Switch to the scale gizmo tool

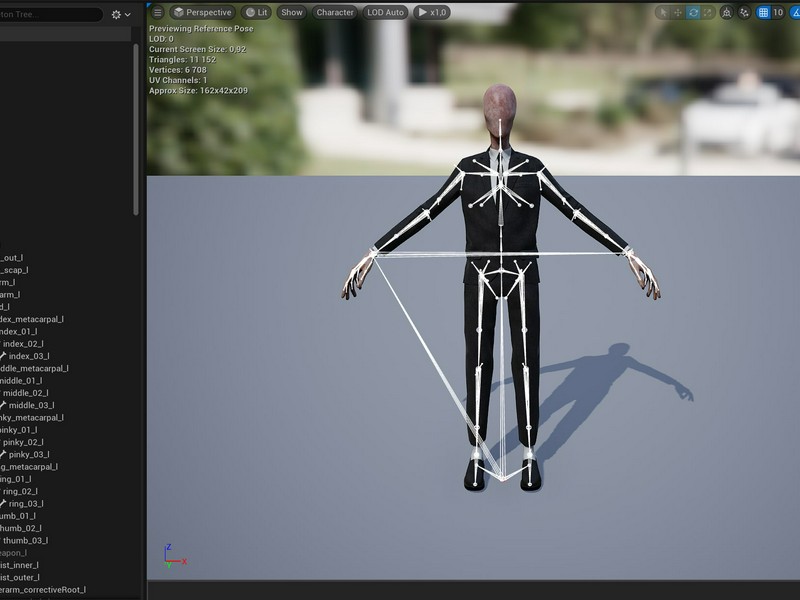tap(707, 13)
